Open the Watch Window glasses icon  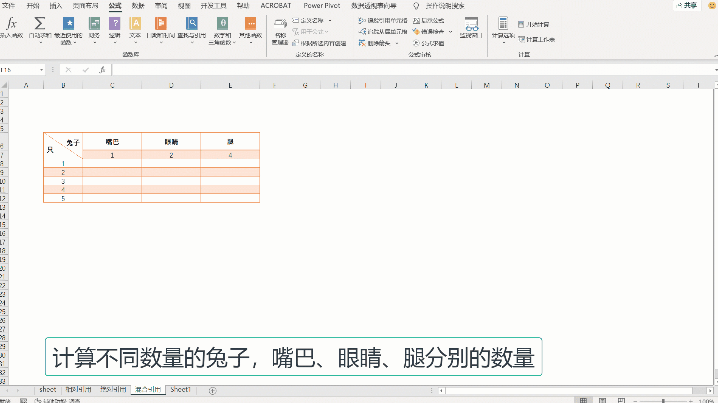[472, 28]
